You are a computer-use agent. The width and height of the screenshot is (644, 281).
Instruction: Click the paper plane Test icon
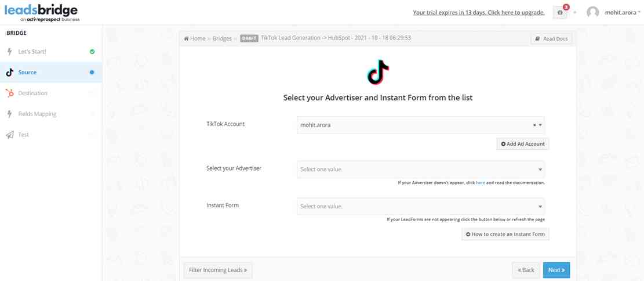(10, 135)
